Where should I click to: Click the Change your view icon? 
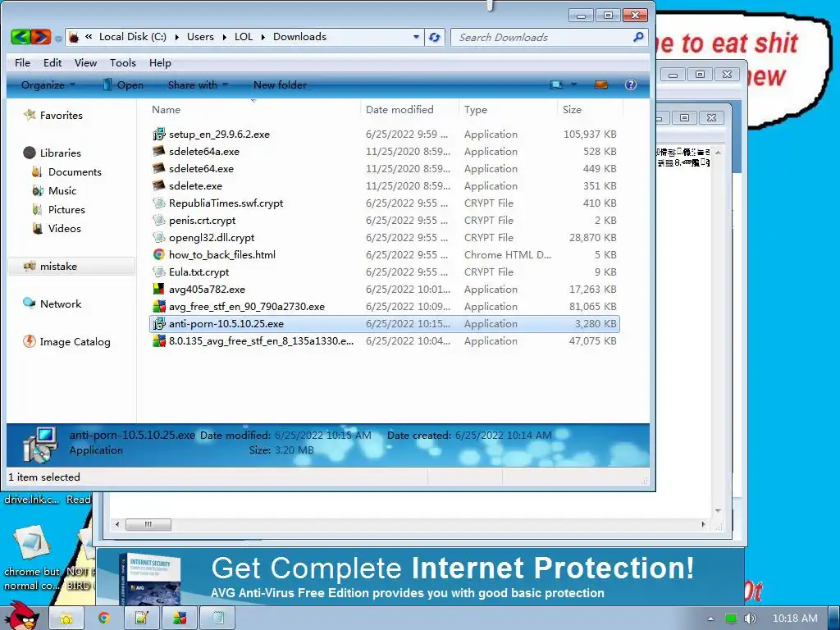tap(557, 84)
